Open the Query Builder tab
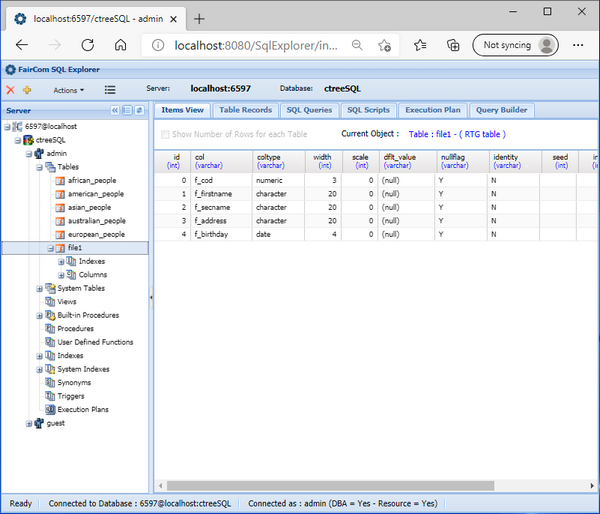The width and height of the screenshot is (600, 514). coord(501,110)
